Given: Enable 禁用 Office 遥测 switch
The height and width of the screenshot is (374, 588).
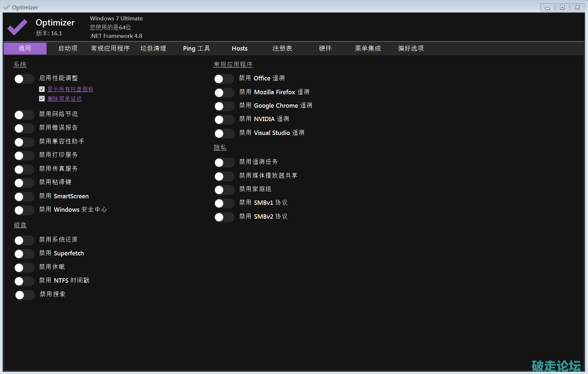Looking at the screenshot, I should click(224, 79).
